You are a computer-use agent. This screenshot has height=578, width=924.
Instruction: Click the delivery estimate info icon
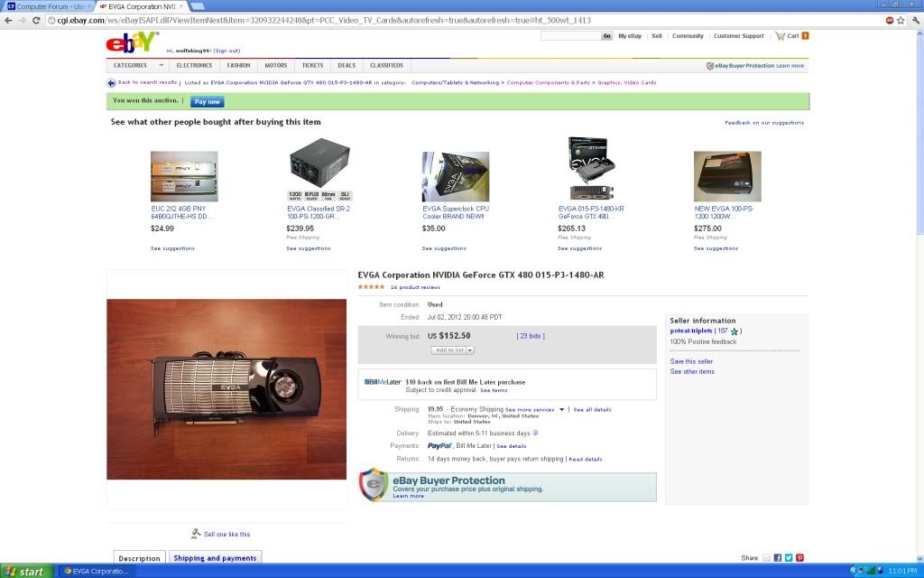(x=535, y=433)
